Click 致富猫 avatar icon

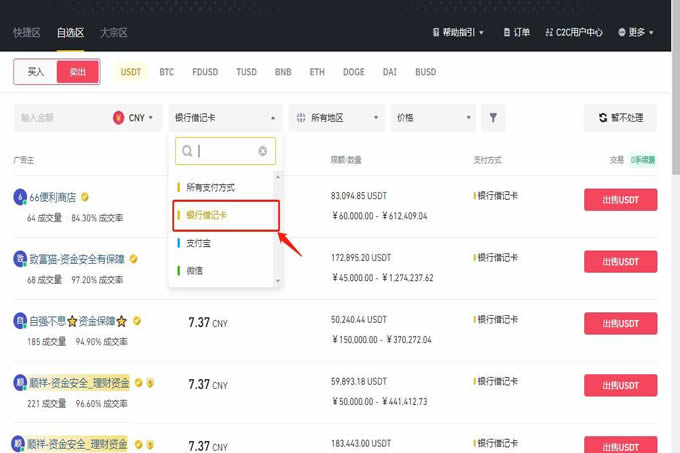(20, 259)
